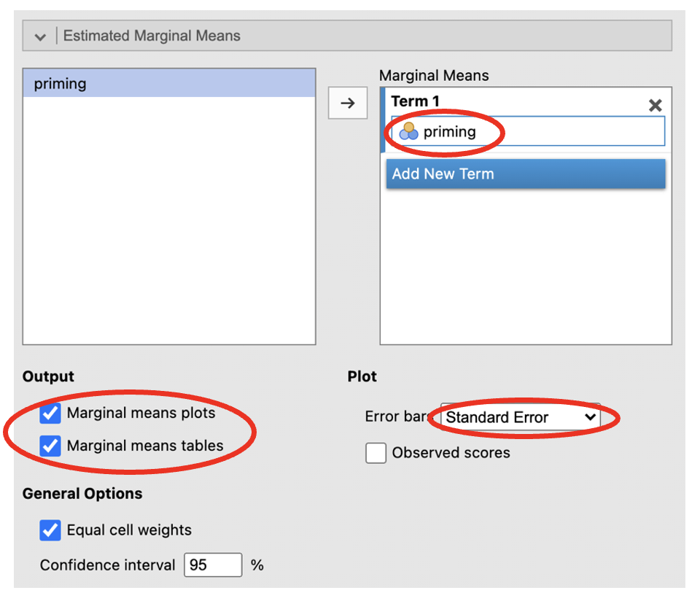Uncheck the Marginal means tables checkbox
The width and height of the screenshot is (700, 601).
(x=50, y=446)
